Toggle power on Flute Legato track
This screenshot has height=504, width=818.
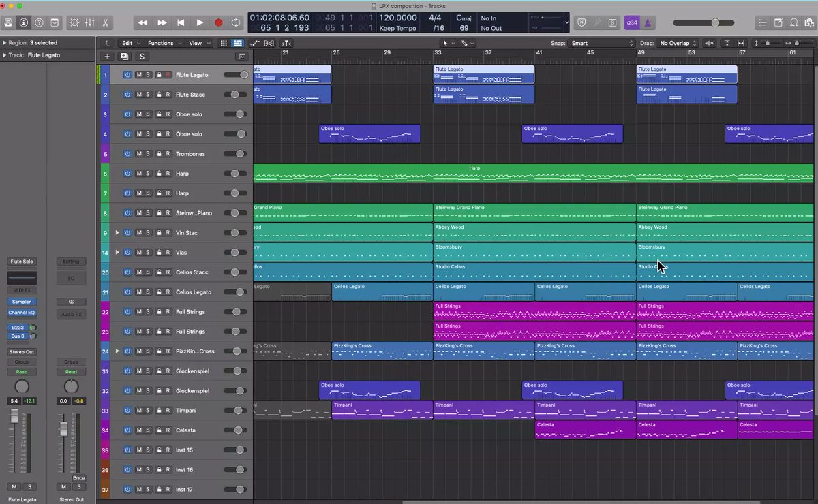click(x=127, y=75)
